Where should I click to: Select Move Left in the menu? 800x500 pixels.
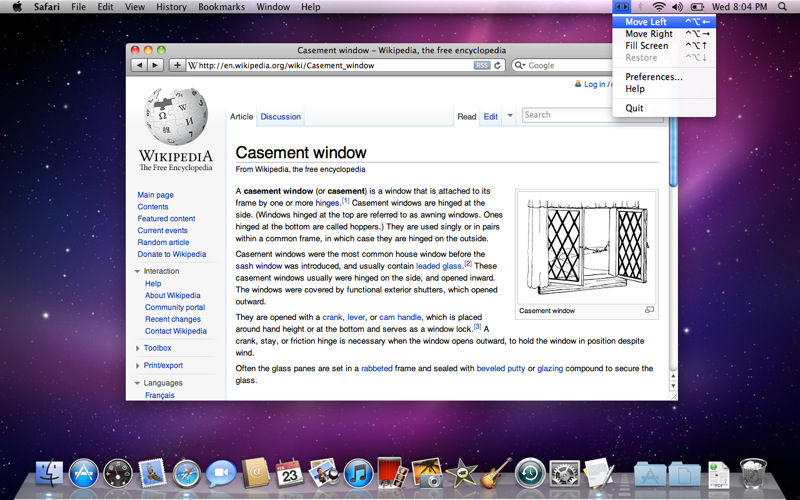pyautogui.click(x=664, y=22)
